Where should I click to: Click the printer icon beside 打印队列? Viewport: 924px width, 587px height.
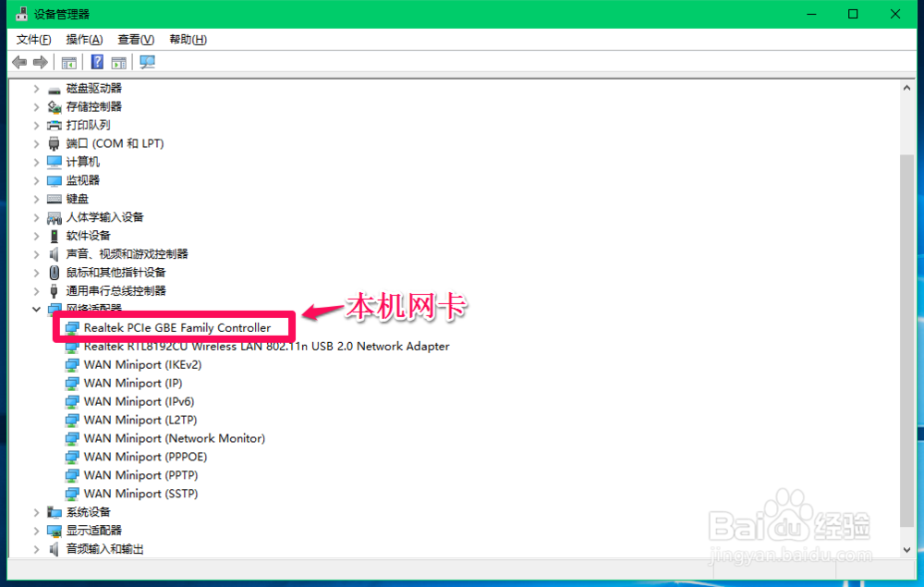pos(55,126)
